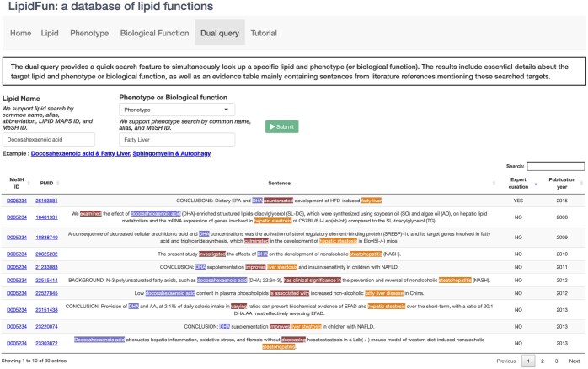
Task: Open MeSH ID link in the 2008 row
Action: pyautogui.click(x=17, y=217)
